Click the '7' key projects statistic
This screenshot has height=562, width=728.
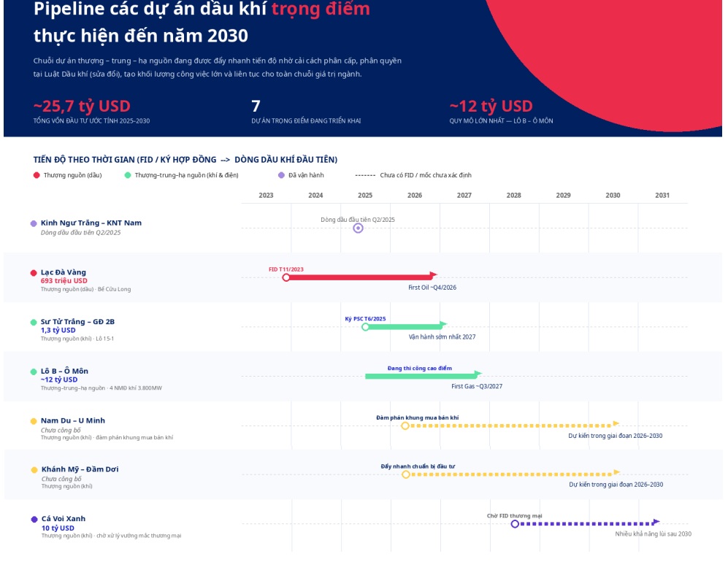[x=256, y=107]
